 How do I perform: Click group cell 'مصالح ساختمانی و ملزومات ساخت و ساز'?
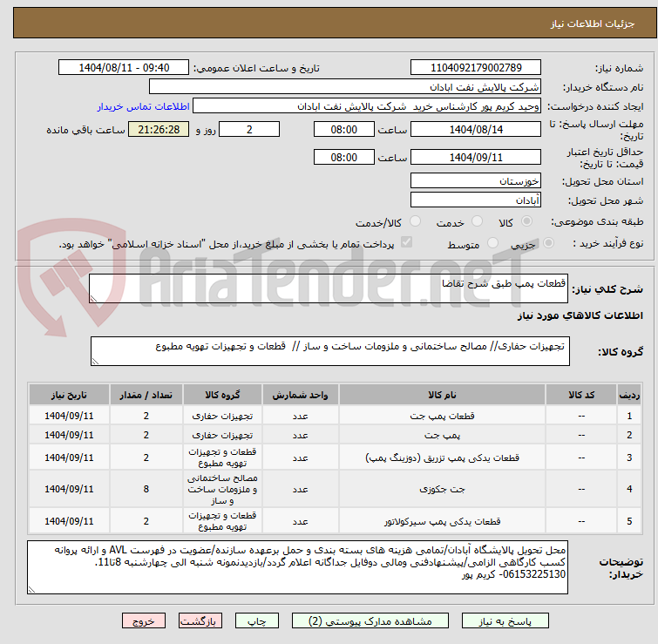tap(222, 489)
